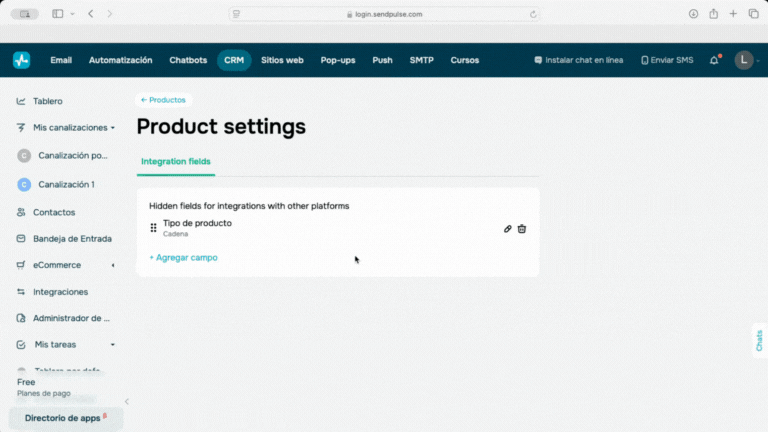Click the Safari share icon

pos(714,14)
